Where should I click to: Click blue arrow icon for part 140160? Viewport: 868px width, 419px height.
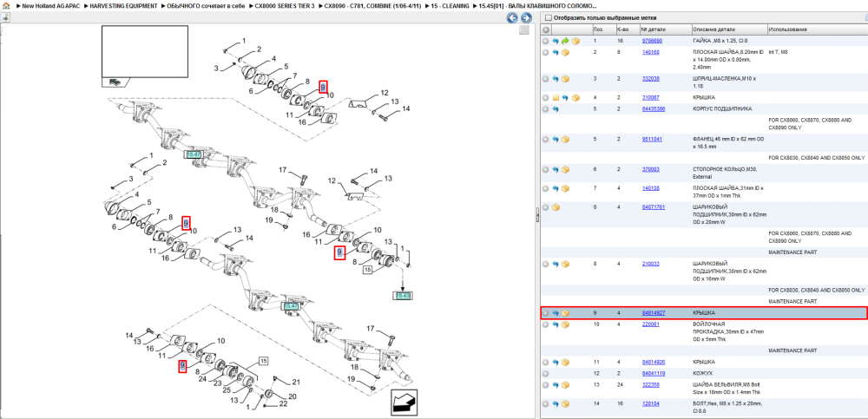[x=556, y=53]
